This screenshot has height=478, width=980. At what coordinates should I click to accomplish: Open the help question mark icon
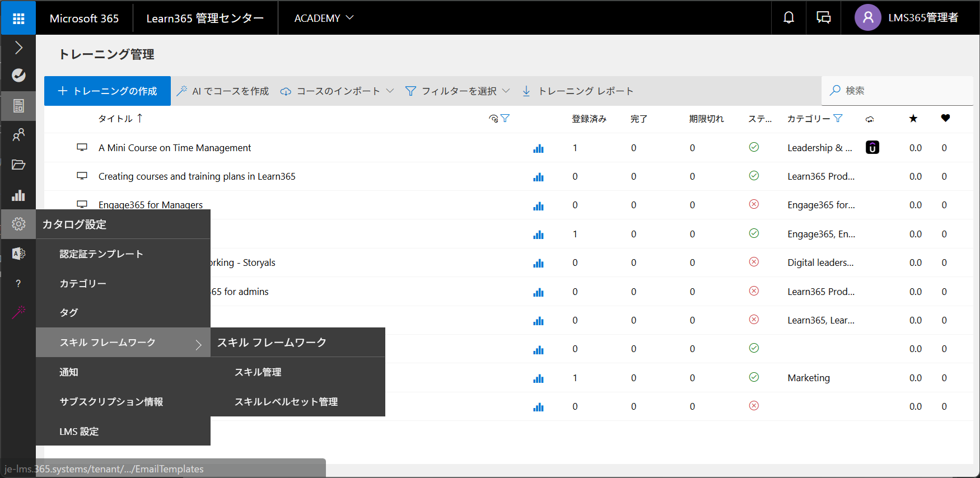click(18, 283)
